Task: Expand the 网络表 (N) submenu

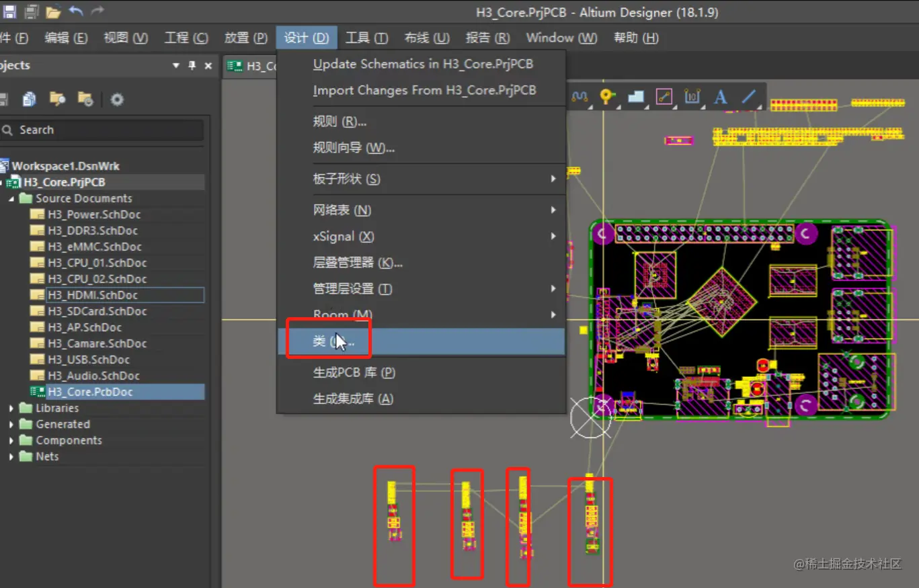Action: click(422, 210)
